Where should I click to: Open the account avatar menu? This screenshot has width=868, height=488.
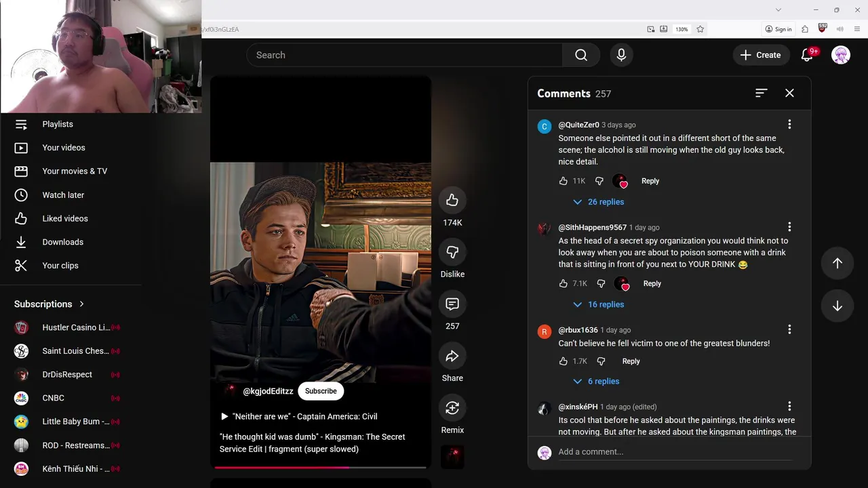[x=841, y=55]
